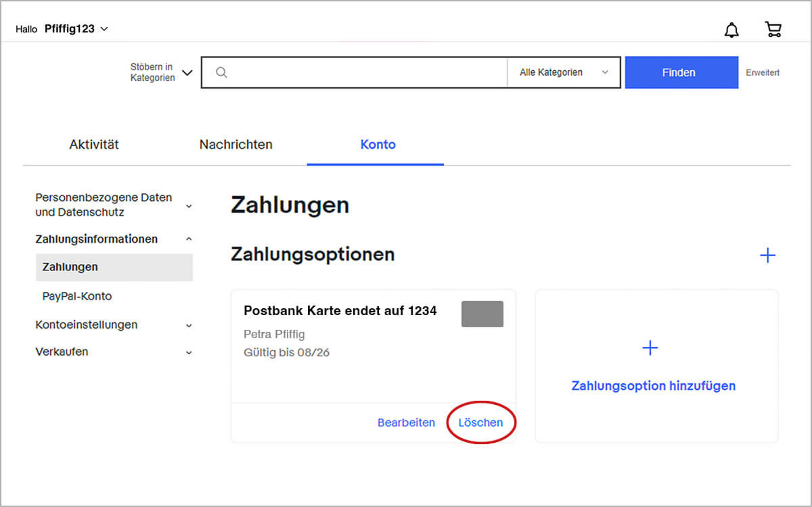Open the notifications bell icon
Screen dimensions: 812x507
(731, 30)
